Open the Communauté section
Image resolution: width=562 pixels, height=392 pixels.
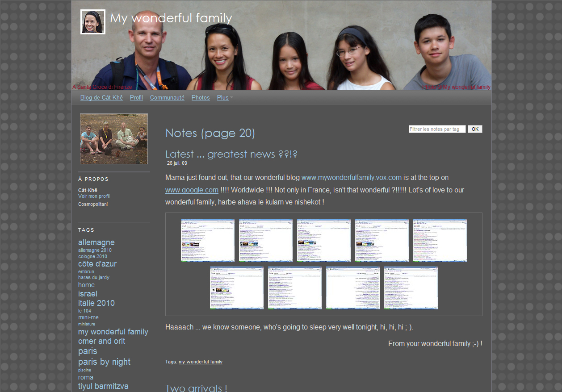(x=167, y=98)
